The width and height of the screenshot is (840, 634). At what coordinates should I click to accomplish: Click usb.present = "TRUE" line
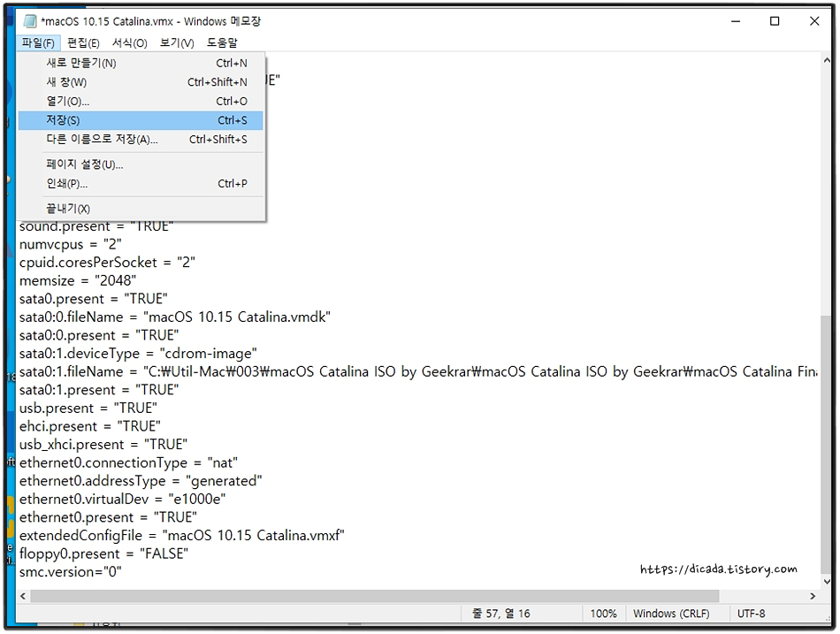[88, 409]
